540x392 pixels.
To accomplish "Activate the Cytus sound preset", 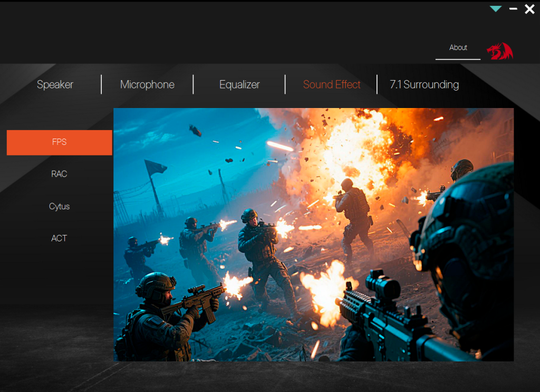I will 59,206.
